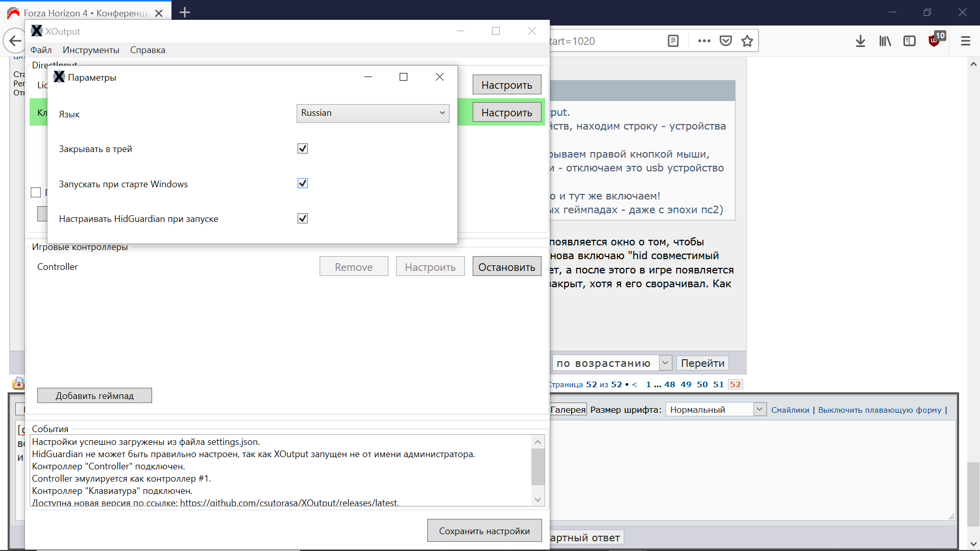Open the Firefox hamburger menu

pos(965,41)
